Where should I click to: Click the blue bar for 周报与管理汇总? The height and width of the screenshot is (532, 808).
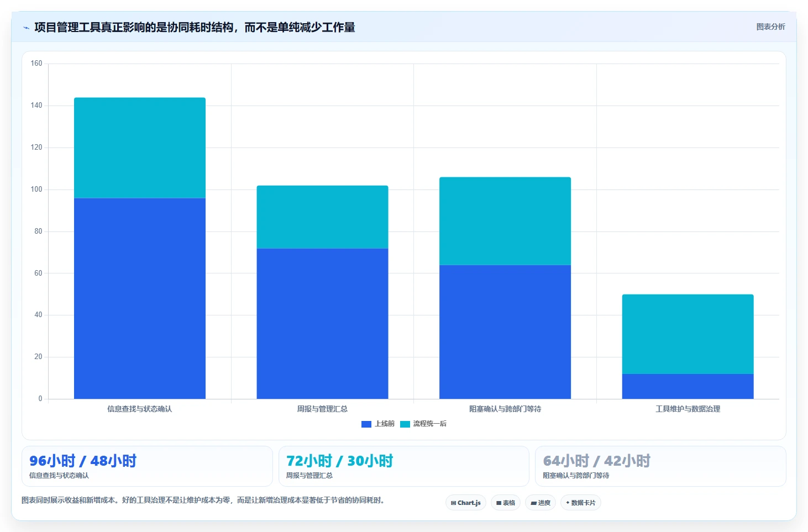pyautogui.click(x=322, y=323)
